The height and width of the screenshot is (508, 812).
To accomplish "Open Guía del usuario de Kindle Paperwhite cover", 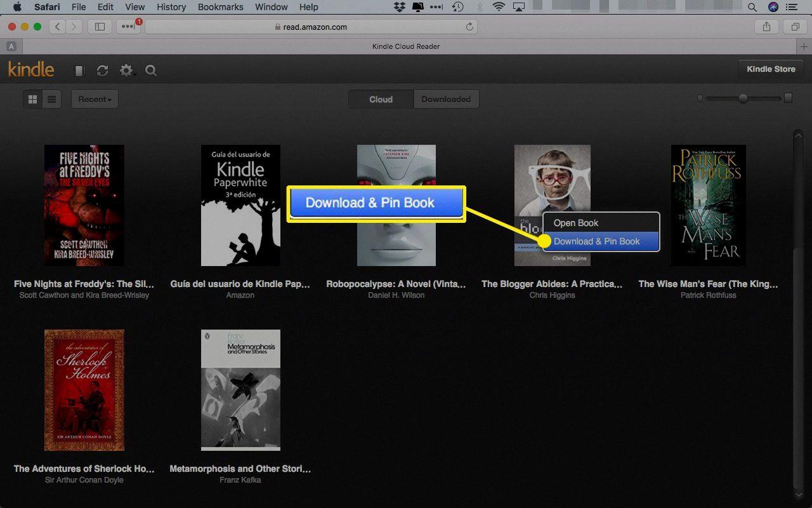I will coord(240,205).
